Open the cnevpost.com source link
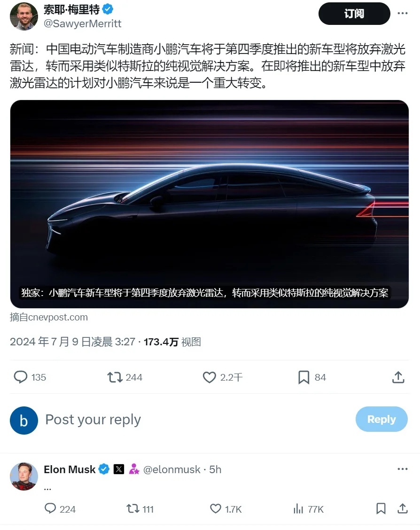The image size is (420, 530). point(49,317)
